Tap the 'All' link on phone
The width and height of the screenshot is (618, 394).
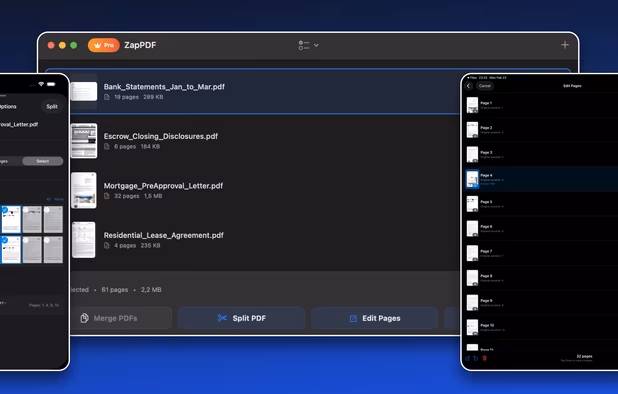click(48, 199)
